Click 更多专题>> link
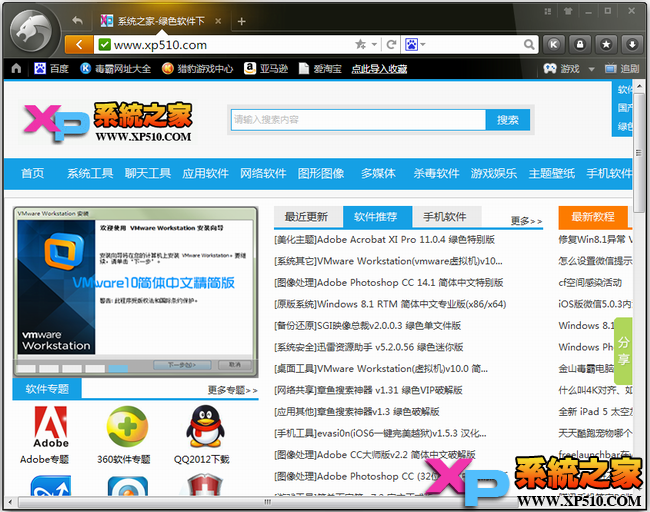650x512 pixels. (233, 390)
